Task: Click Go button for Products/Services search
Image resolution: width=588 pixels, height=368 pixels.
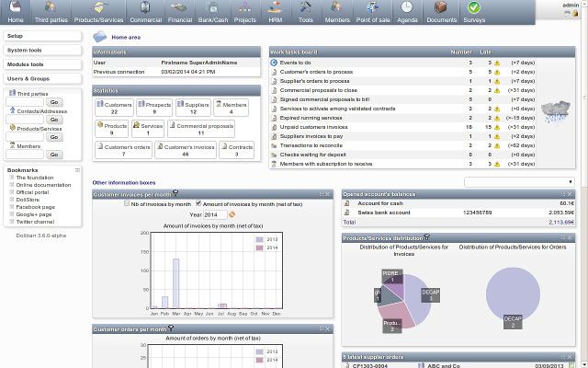Action: (54, 137)
